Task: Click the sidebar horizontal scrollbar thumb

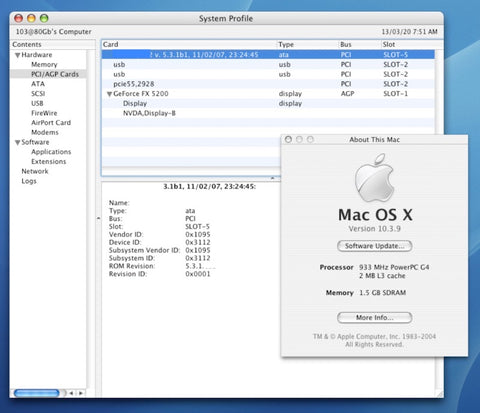Action: [x=37, y=393]
